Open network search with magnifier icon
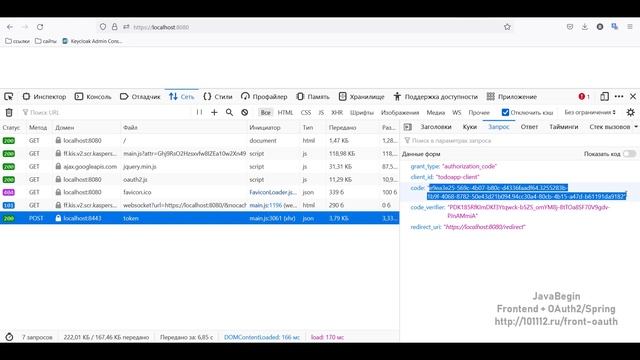This screenshot has width=640, height=360. coord(229,112)
